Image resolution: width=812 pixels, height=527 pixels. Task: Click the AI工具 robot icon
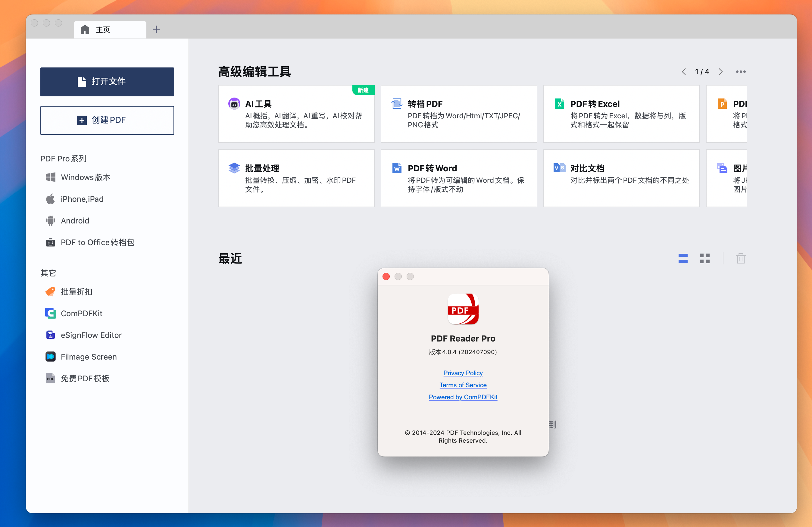pyautogui.click(x=234, y=104)
